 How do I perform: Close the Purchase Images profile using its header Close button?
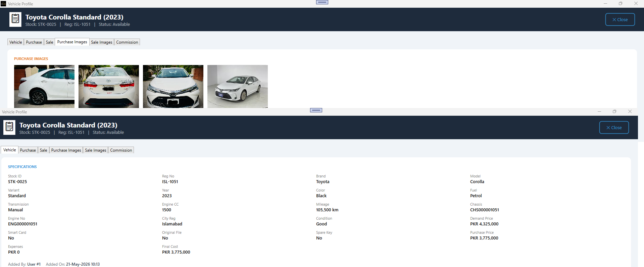pyautogui.click(x=620, y=19)
